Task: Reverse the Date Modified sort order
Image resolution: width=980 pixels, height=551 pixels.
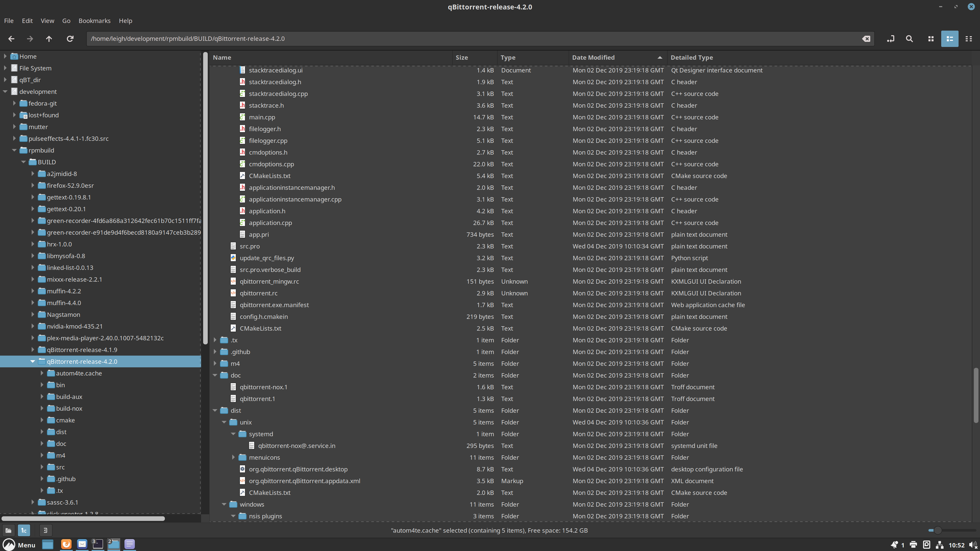Action: pos(593,57)
